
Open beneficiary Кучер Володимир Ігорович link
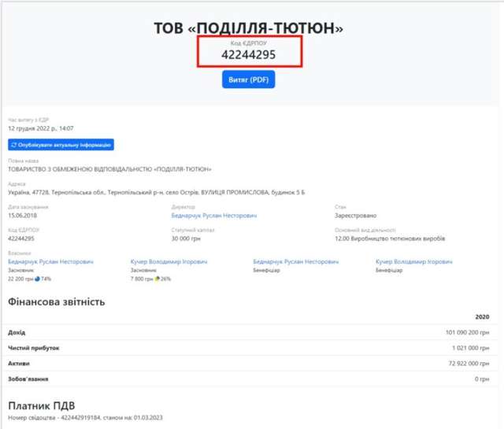[414, 261]
